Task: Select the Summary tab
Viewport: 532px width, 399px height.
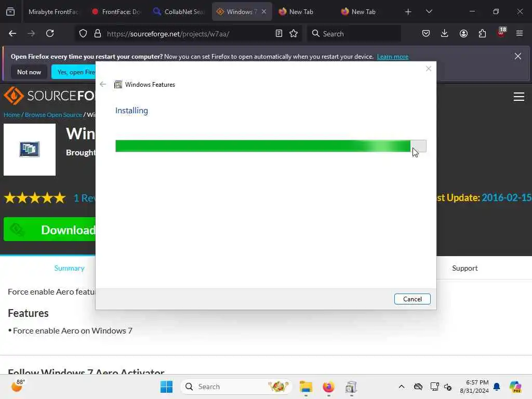Action: [69, 269]
